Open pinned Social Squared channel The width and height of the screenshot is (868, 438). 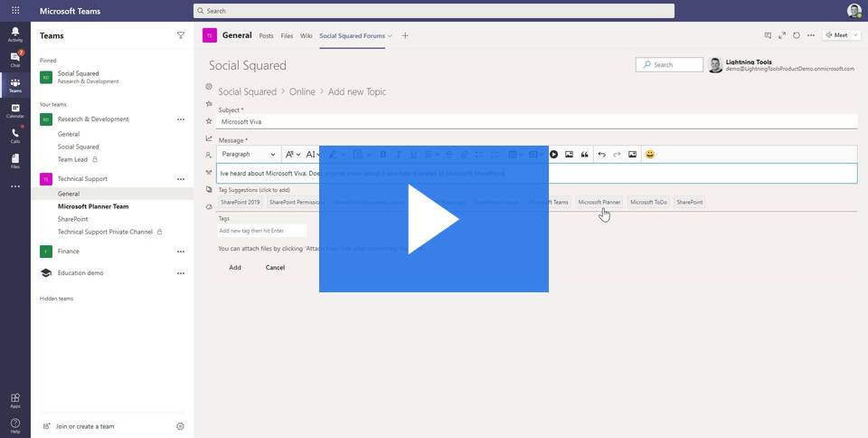coord(112,77)
